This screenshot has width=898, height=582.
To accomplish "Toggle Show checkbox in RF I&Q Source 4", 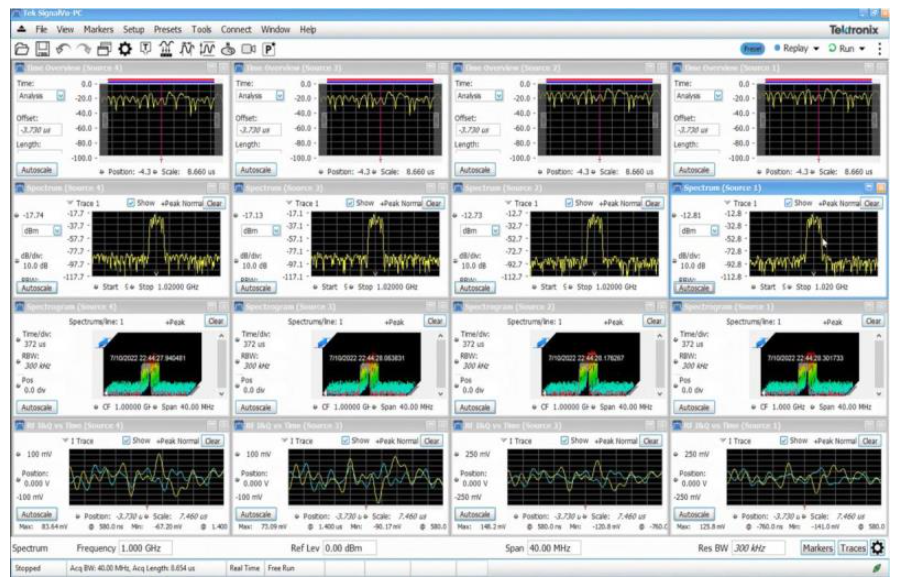I will coord(127,441).
